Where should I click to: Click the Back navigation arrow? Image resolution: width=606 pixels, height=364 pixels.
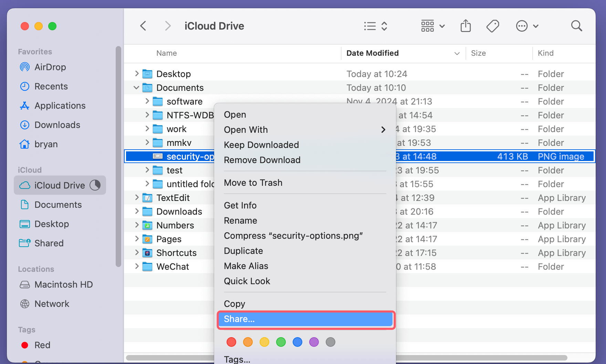click(143, 26)
